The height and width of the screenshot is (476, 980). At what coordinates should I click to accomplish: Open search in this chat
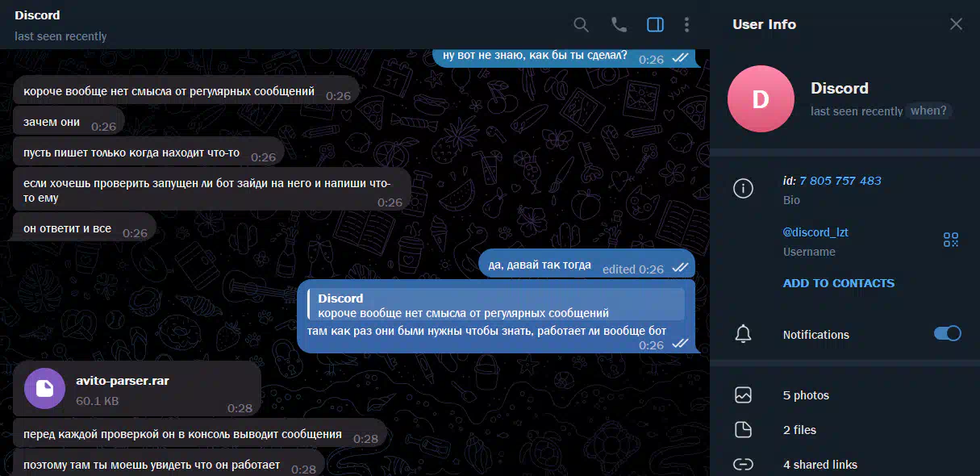581,25
